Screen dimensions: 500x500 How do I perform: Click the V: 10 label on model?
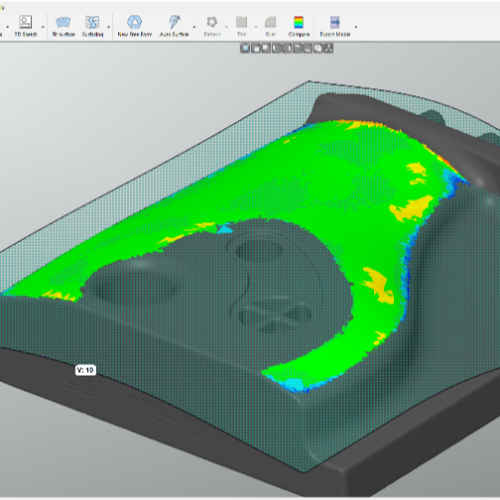tap(86, 370)
